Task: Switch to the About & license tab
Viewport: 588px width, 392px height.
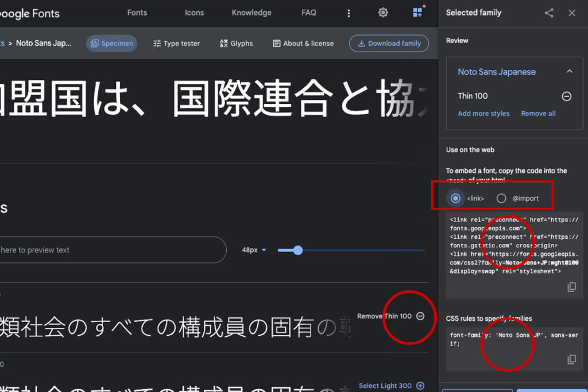Action: [303, 44]
